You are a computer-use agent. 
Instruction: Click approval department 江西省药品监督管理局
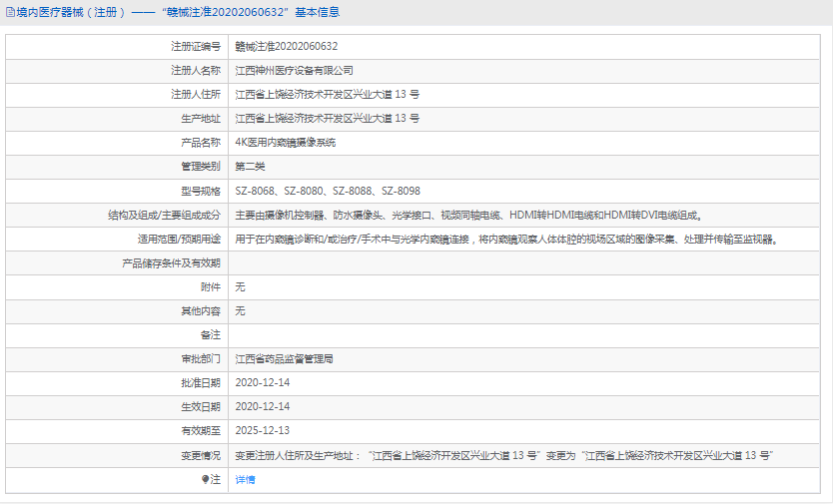tap(285, 359)
